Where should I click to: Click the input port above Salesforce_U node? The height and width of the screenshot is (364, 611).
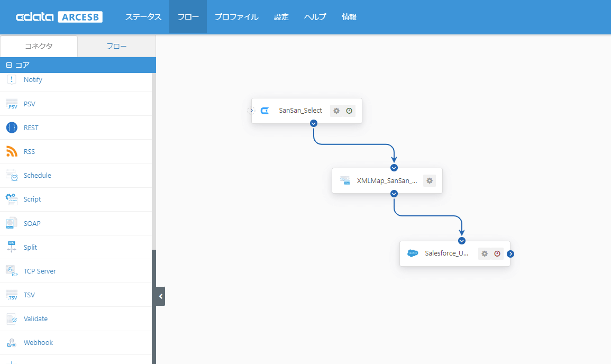pos(462,240)
